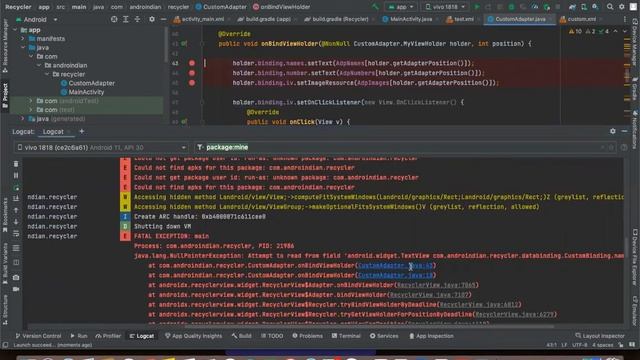Image resolution: width=640 pixels, height=360 pixels.
Task: Click first CustomAdapter.java stack trace link
Action: [395, 266]
